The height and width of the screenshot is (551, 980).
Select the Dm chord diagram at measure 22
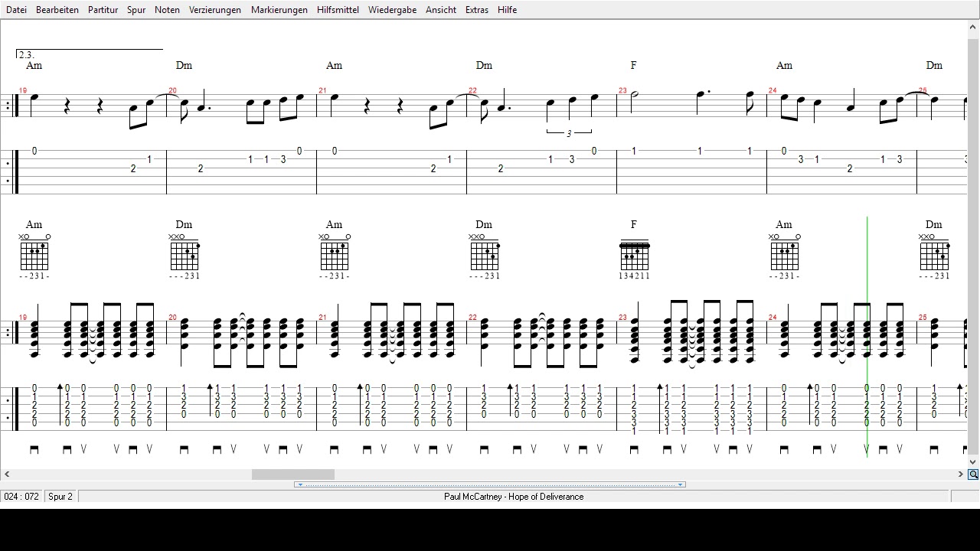click(x=485, y=256)
